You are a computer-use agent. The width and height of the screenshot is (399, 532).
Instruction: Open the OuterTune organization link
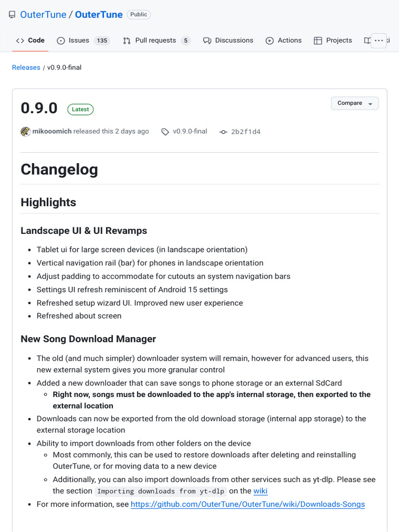coord(43,15)
